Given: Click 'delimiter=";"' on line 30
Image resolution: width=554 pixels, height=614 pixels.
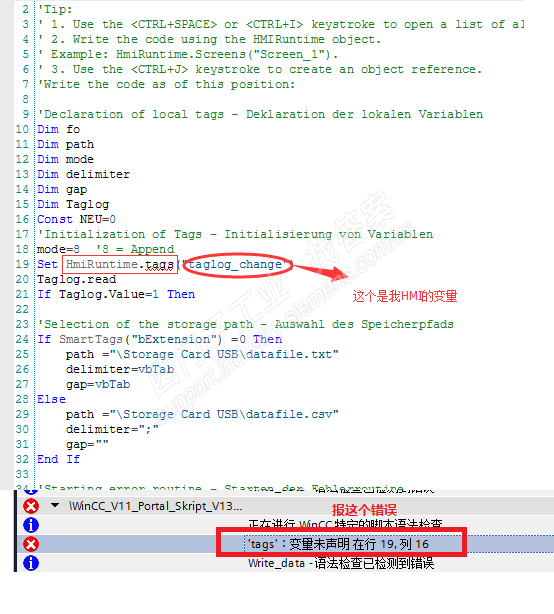Looking at the screenshot, I should click(x=112, y=429).
